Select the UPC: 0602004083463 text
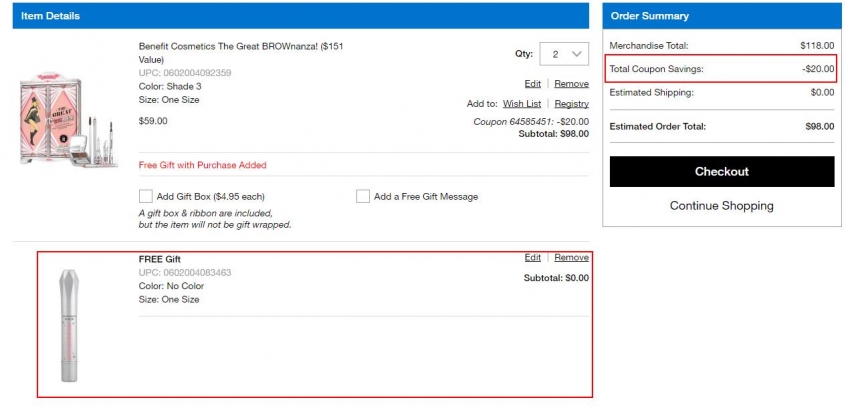 [x=185, y=273]
